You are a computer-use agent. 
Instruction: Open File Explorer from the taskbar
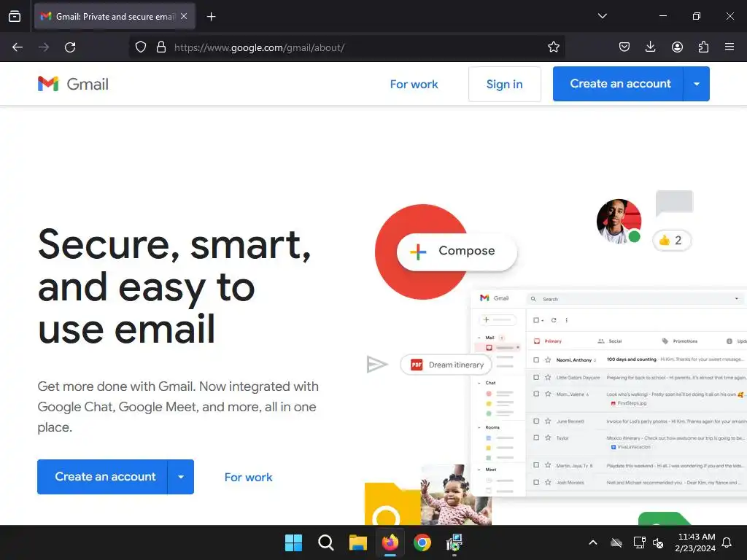[357, 542]
